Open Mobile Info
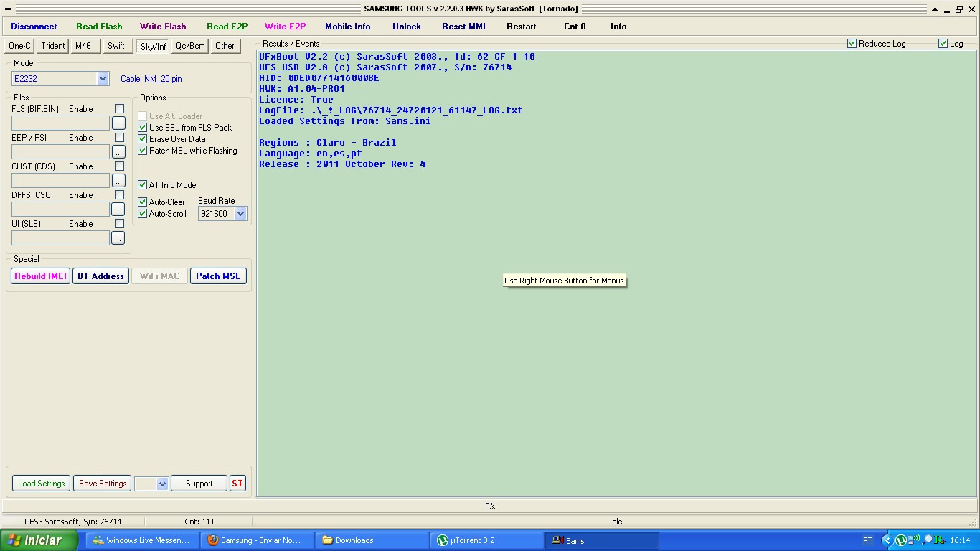980x551 pixels. click(348, 27)
